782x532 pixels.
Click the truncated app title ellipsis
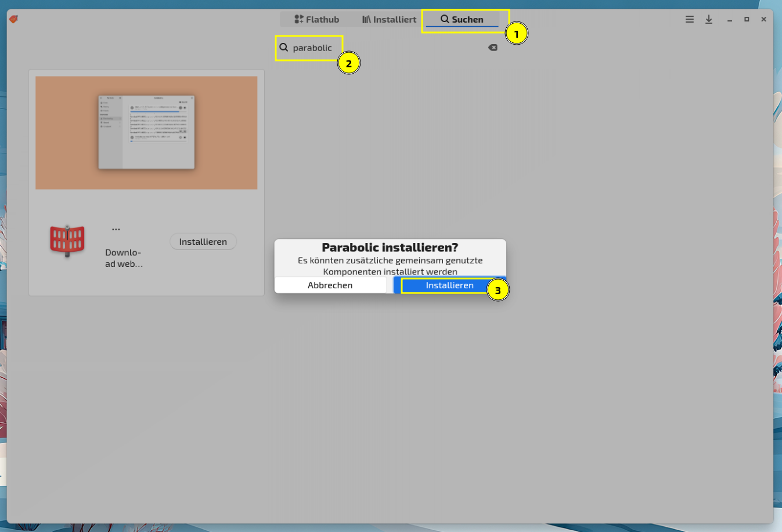click(x=116, y=229)
